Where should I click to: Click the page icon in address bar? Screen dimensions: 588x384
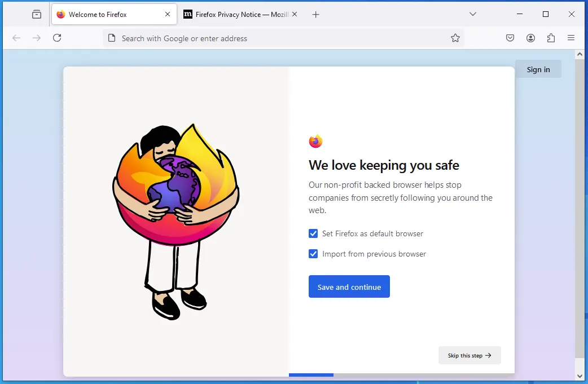point(112,38)
